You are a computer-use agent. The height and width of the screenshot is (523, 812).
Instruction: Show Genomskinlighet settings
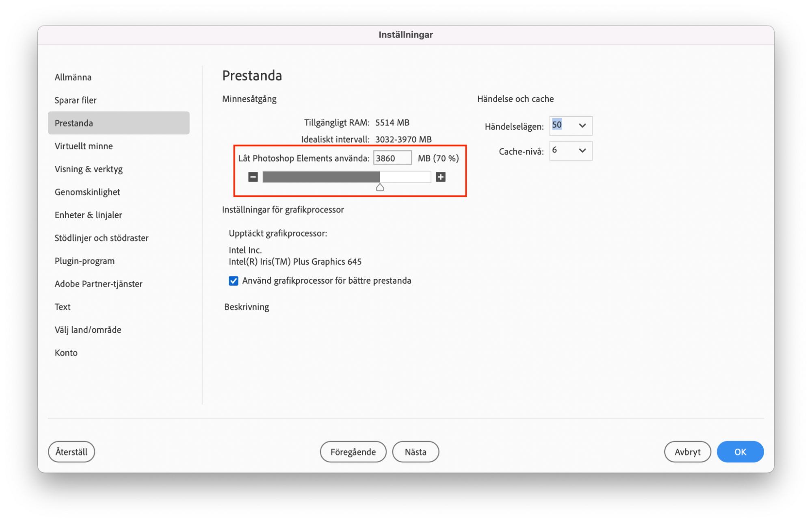tap(119, 192)
